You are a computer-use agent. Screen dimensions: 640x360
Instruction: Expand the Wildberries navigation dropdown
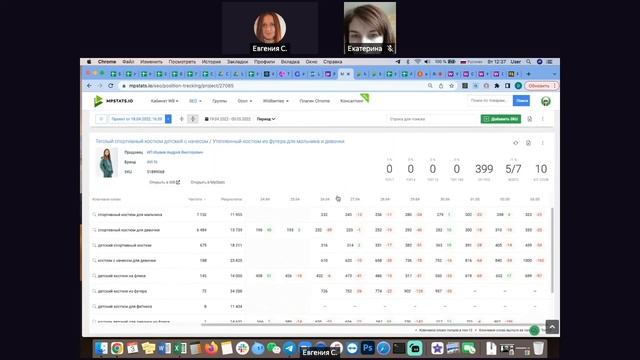tap(276, 101)
